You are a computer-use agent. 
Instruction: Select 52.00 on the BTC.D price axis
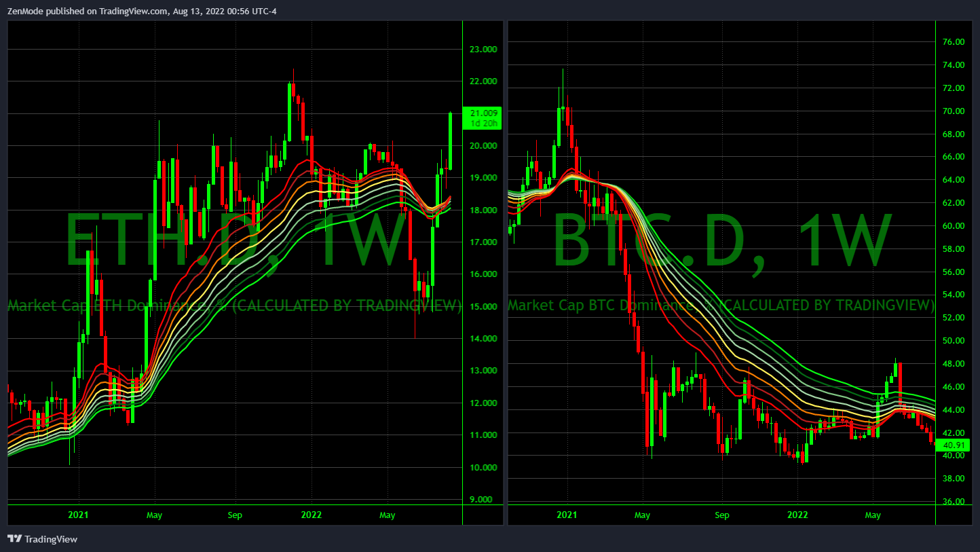tap(954, 317)
